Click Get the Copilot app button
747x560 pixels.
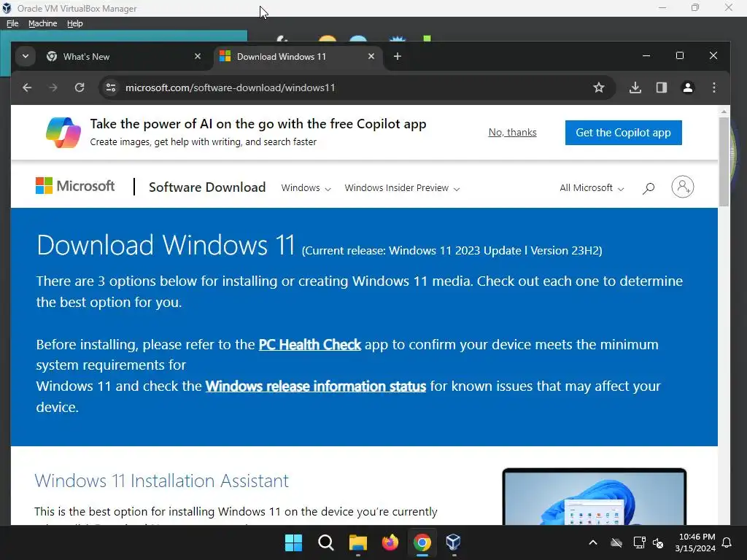[623, 133]
